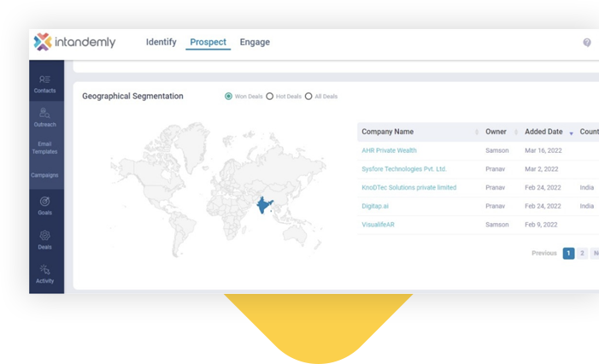The image size is (599, 364).
Task: Click the Mar 16, 2022 date cell
Action: pos(543,150)
